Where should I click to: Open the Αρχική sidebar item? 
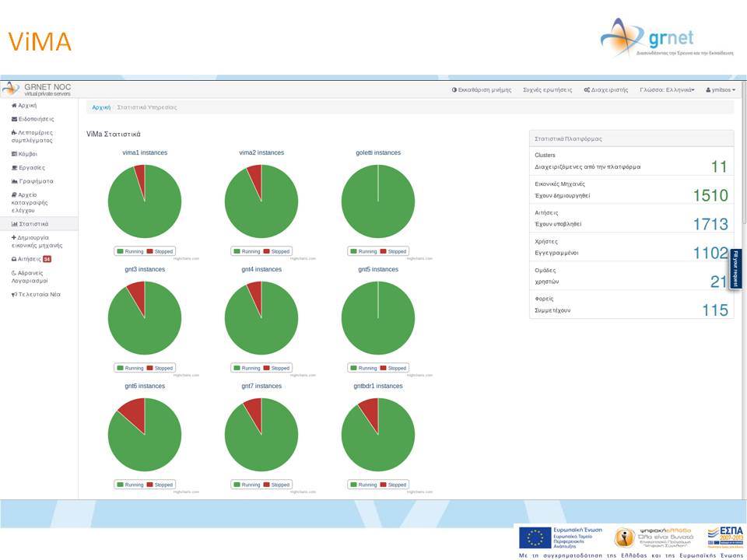24,106
